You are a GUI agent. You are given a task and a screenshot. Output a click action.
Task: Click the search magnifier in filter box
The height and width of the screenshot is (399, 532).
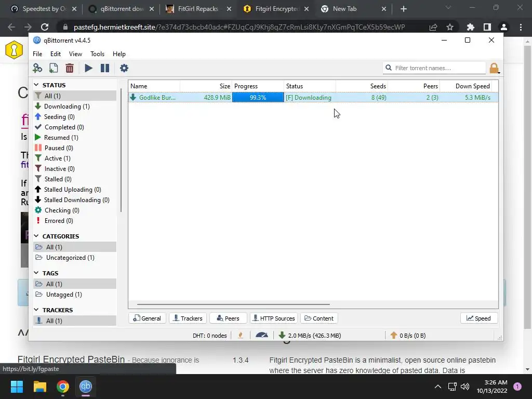(x=389, y=68)
